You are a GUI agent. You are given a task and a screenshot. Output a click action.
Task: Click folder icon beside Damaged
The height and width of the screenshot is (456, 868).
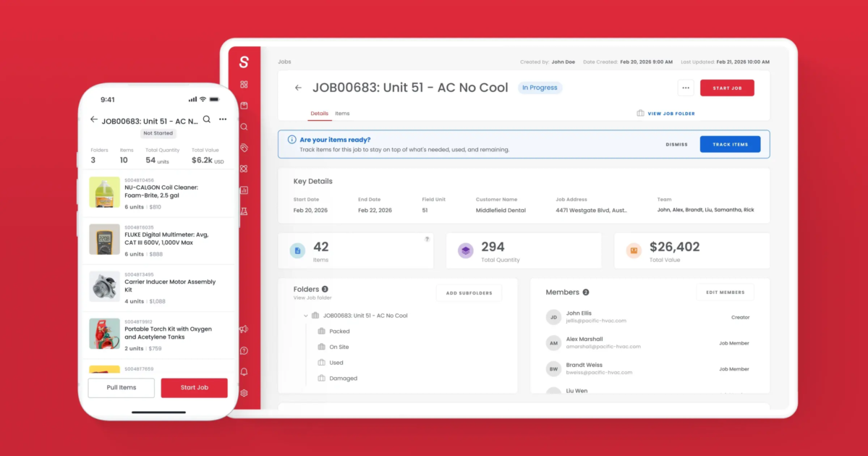(322, 379)
